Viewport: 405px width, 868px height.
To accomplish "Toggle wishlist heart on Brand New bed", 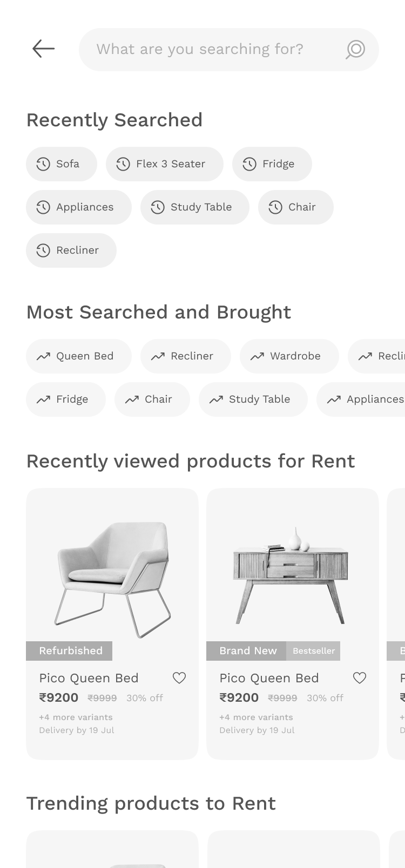I will click(360, 678).
